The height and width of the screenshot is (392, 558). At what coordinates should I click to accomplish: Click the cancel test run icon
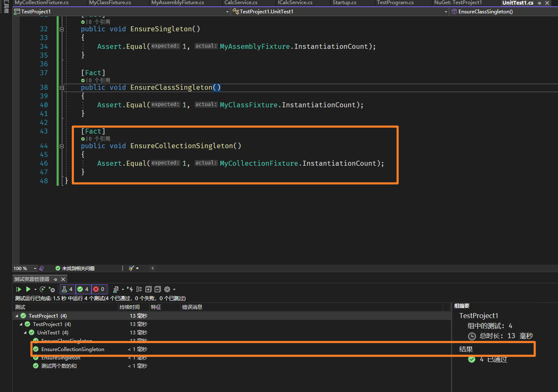[x=52, y=289]
